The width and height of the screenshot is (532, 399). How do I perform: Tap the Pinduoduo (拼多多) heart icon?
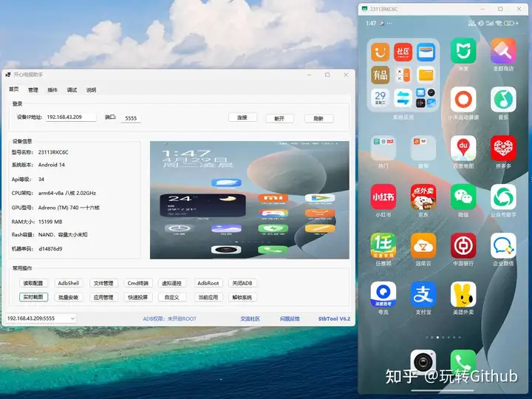[503, 148]
